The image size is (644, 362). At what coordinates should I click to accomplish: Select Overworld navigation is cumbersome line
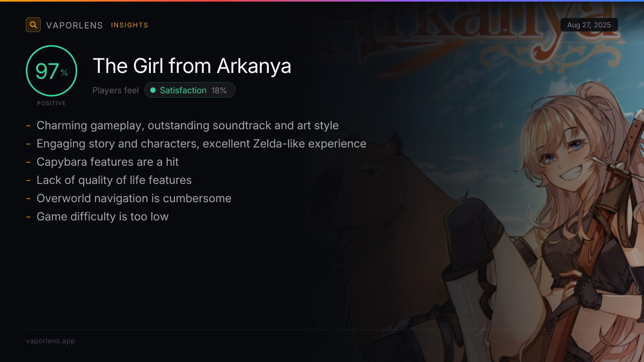(134, 198)
